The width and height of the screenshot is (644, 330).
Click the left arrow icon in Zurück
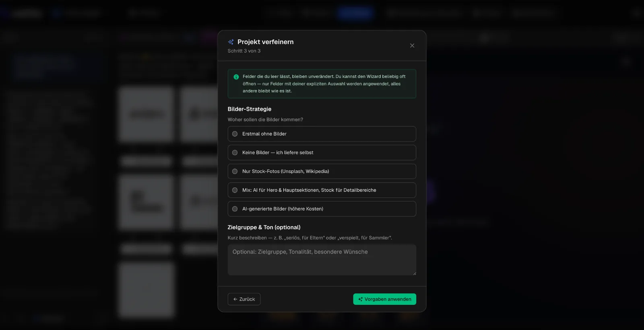[x=235, y=299]
